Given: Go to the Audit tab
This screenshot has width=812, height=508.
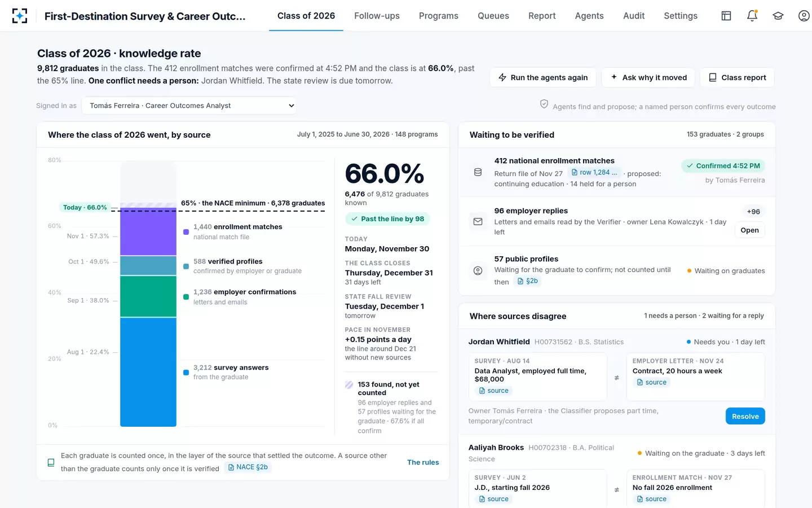Looking at the screenshot, I should tap(634, 16).
